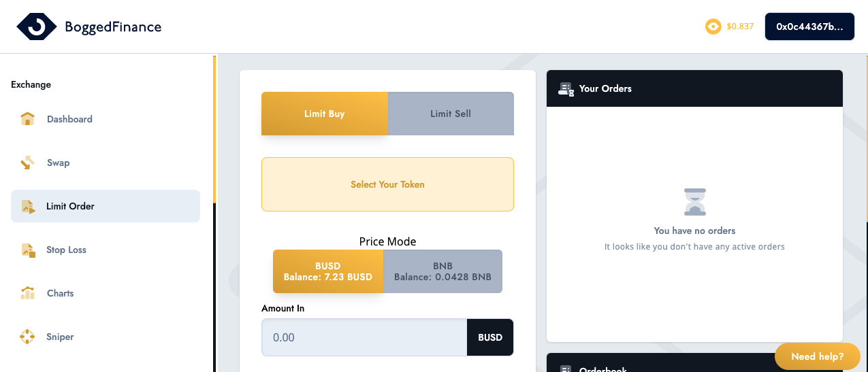The image size is (868, 372).
Task: Open the Charts bar icon
Action: (27, 293)
